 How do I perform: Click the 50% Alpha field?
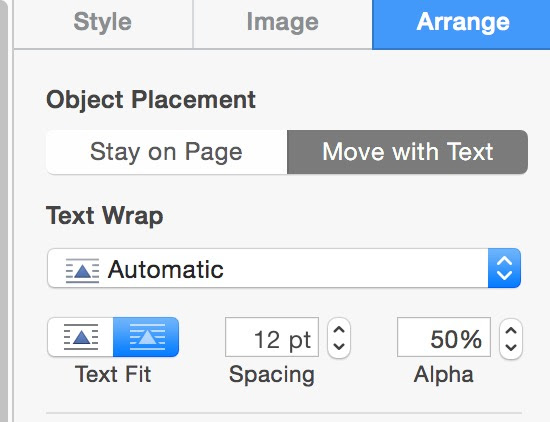pos(444,337)
